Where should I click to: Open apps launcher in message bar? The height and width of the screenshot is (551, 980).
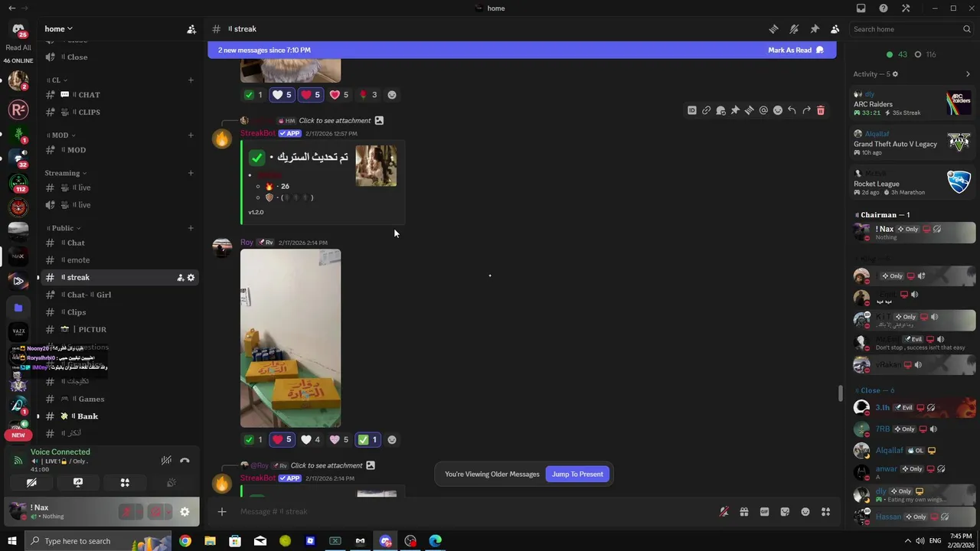click(x=826, y=512)
